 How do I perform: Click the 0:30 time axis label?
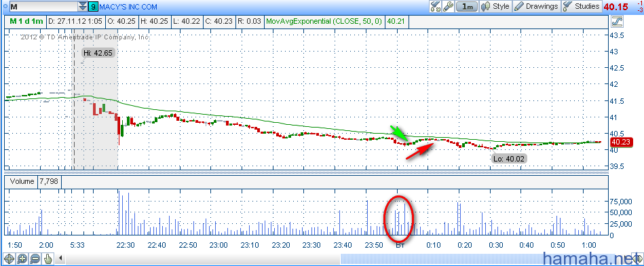point(496,245)
